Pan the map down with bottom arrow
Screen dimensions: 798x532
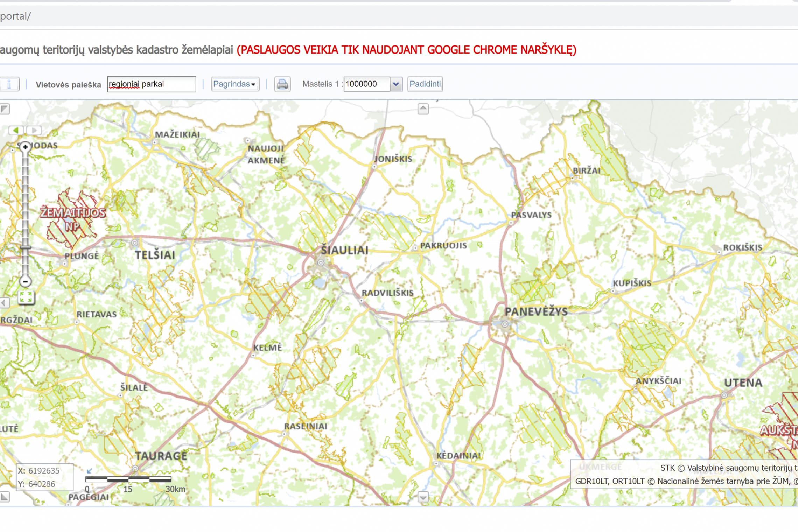[423, 497]
